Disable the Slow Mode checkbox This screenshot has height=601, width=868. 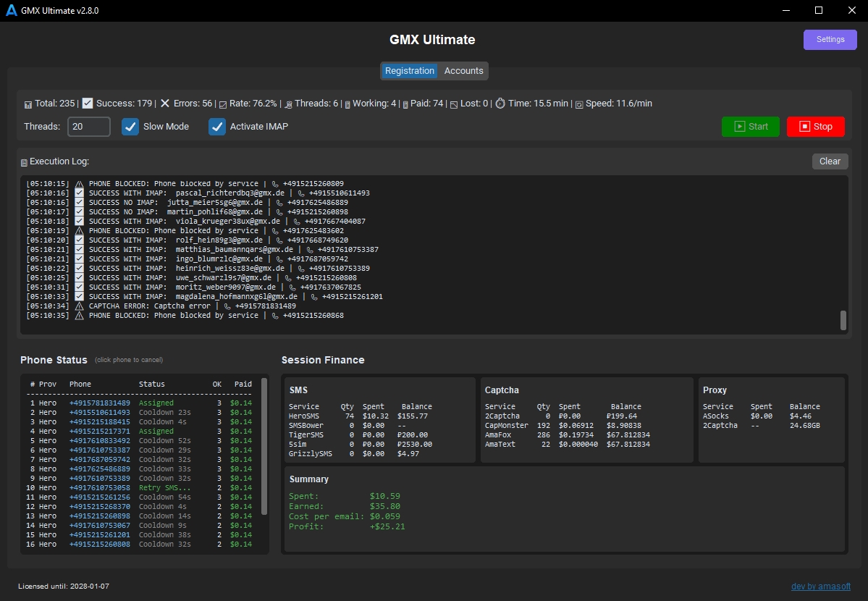point(130,127)
